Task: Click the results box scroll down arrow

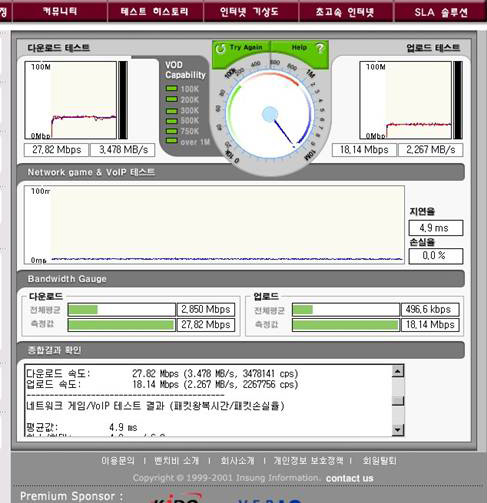Action: [x=398, y=429]
